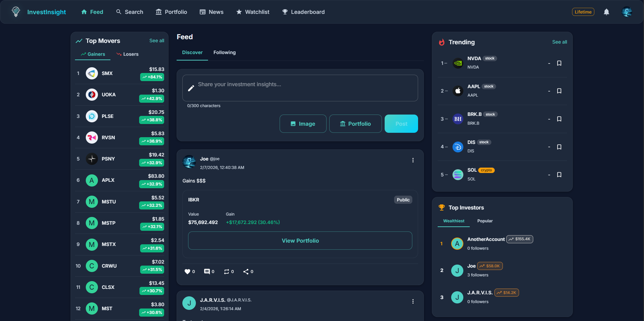This screenshot has height=321, width=644.
Task: Click See all in Trending
Action: point(560,42)
